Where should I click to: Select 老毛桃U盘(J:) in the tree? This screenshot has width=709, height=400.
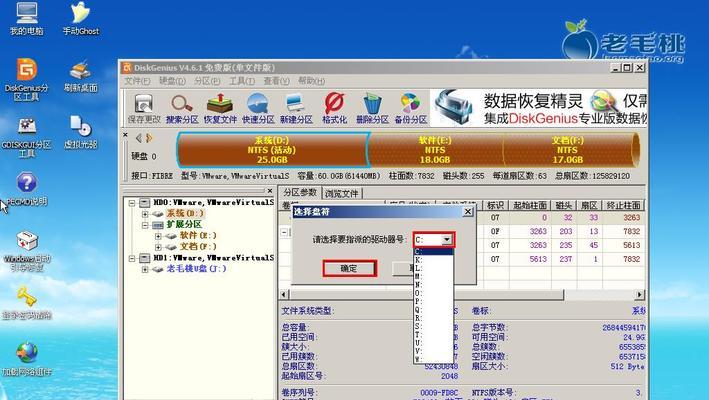click(x=196, y=268)
